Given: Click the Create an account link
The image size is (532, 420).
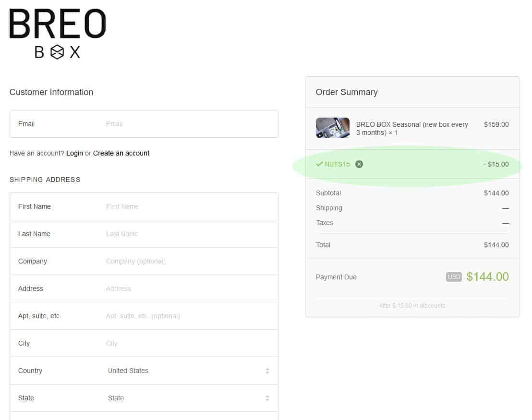Looking at the screenshot, I should click(121, 153).
